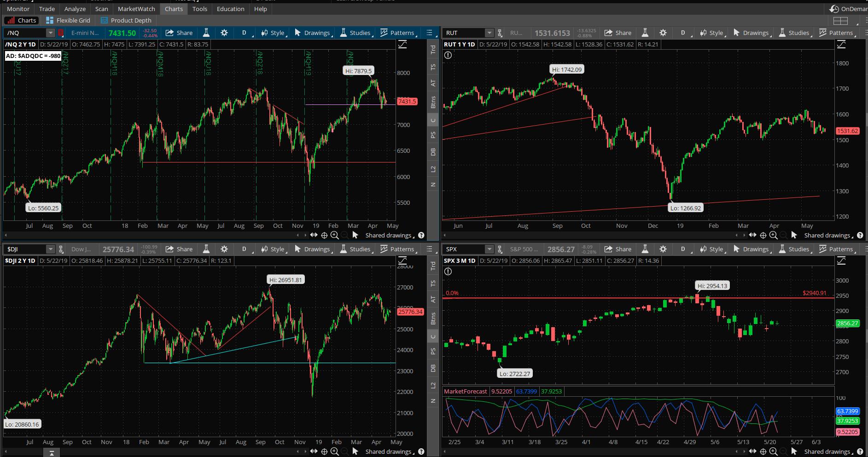Click exclamation alert icon in SPX chart
This screenshot has width=868, height=457.
click(x=448, y=272)
